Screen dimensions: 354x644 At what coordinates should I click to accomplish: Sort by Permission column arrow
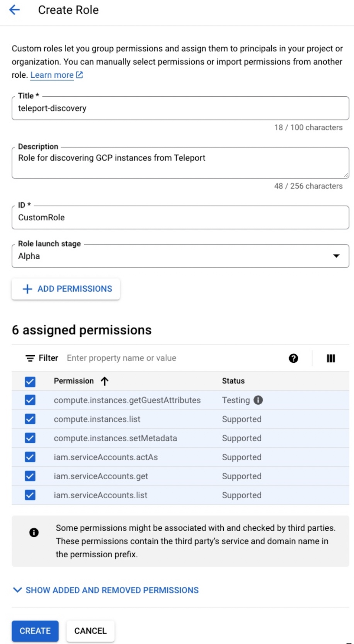click(x=105, y=381)
